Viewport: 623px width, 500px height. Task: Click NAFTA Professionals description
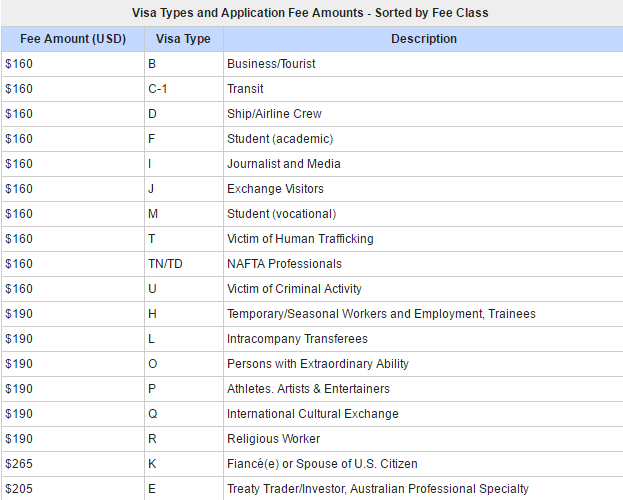click(x=284, y=264)
